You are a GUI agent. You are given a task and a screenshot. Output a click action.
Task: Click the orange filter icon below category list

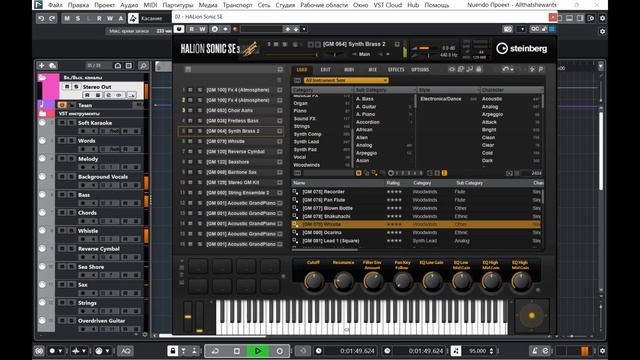pos(359,173)
